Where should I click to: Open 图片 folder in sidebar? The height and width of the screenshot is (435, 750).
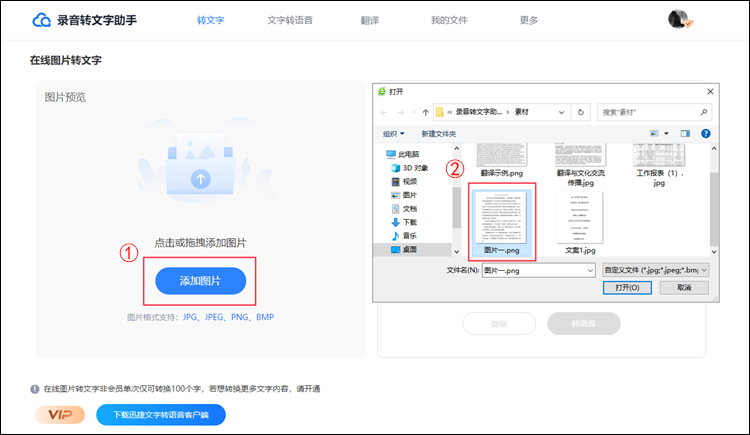404,195
